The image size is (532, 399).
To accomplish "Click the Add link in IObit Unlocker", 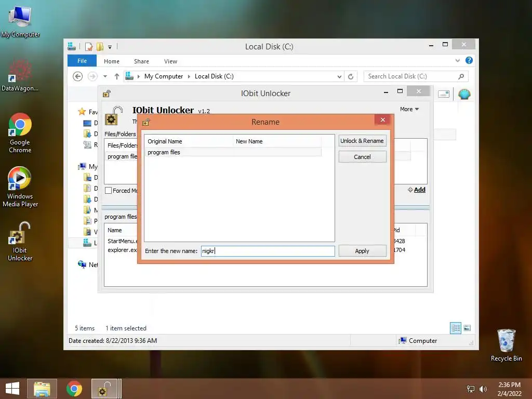I will pos(417,190).
